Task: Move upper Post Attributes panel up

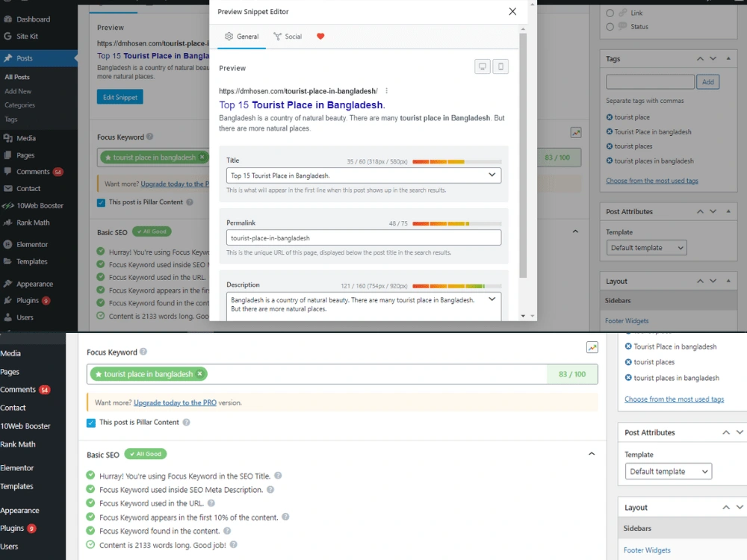Action: click(x=701, y=211)
